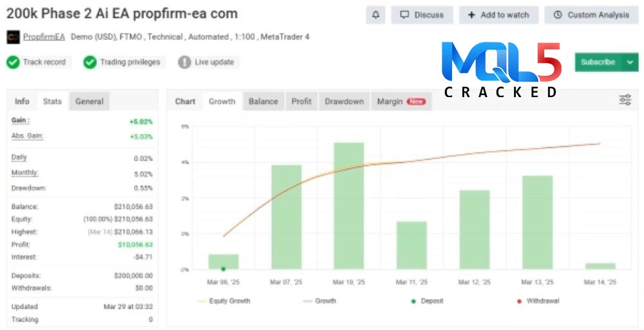Switch to the Stats tab
This screenshot has height=330, width=644.
click(52, 102)
